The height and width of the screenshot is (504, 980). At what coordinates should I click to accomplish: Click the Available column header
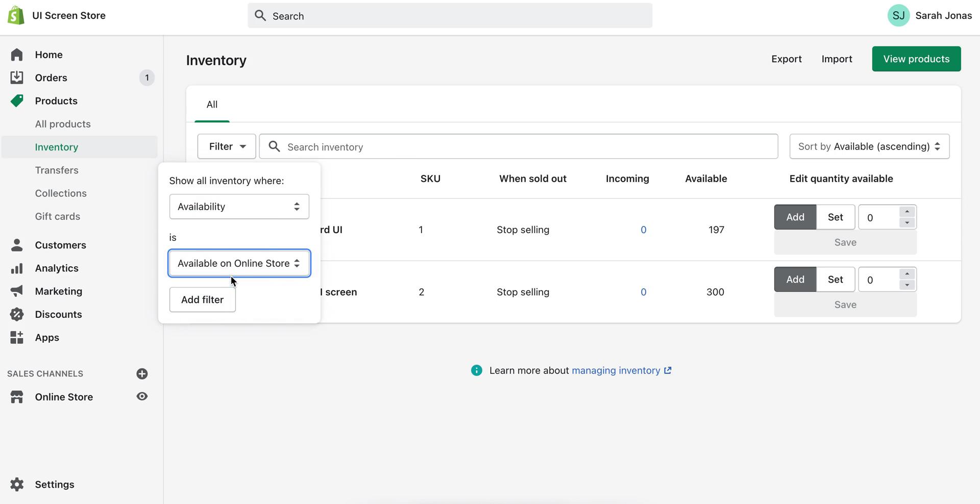pos(706,179)
